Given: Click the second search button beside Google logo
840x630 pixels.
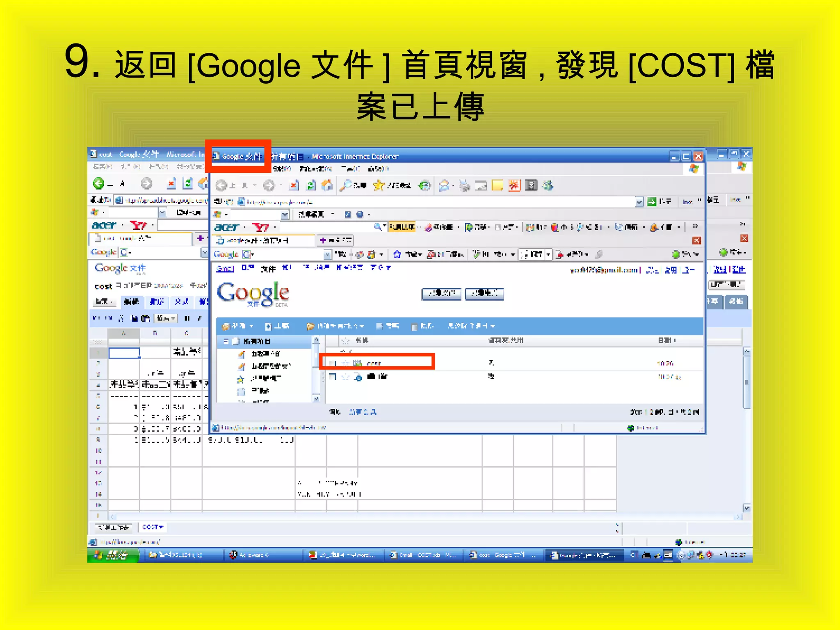Looking at the screenshot, I should pos(484,294).
